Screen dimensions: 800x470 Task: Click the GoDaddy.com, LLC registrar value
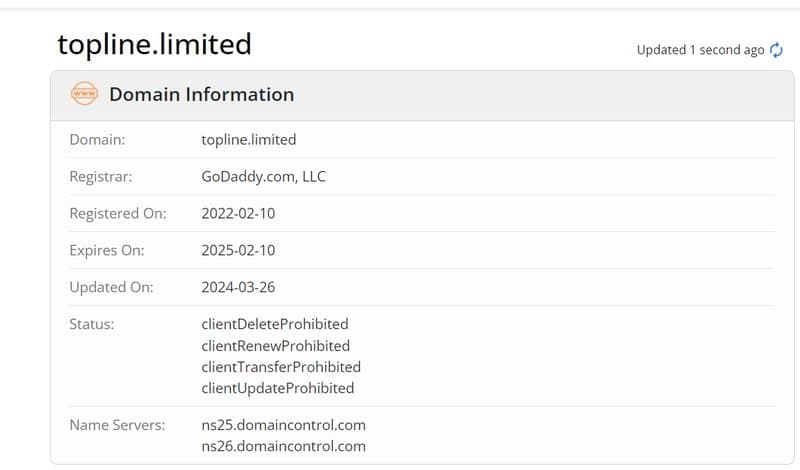(263, 177)
